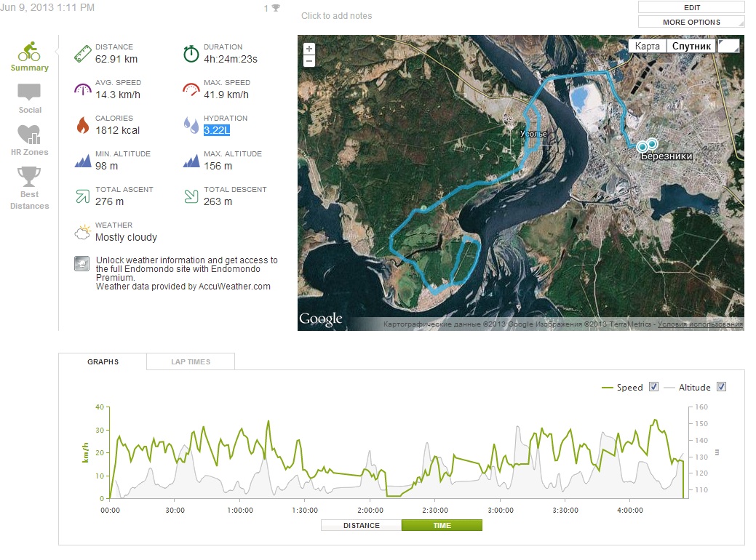Viewport: 756px width, 560px height.
Task: Open the Summary cyclist icon
Action: 29,52
